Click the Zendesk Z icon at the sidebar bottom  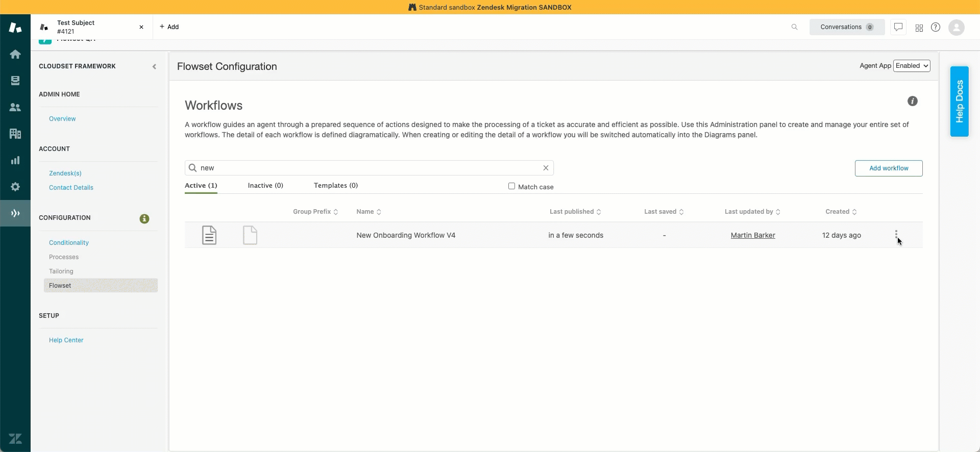tap(15, 439)
